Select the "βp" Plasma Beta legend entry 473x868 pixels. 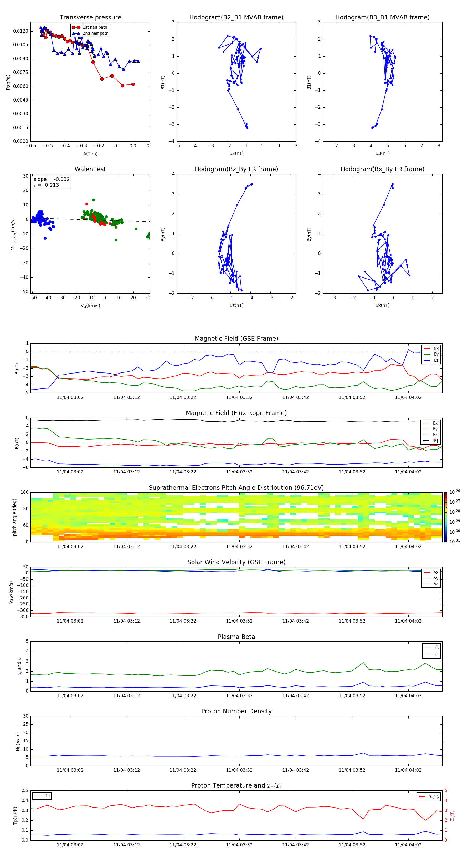pos(432,647)
